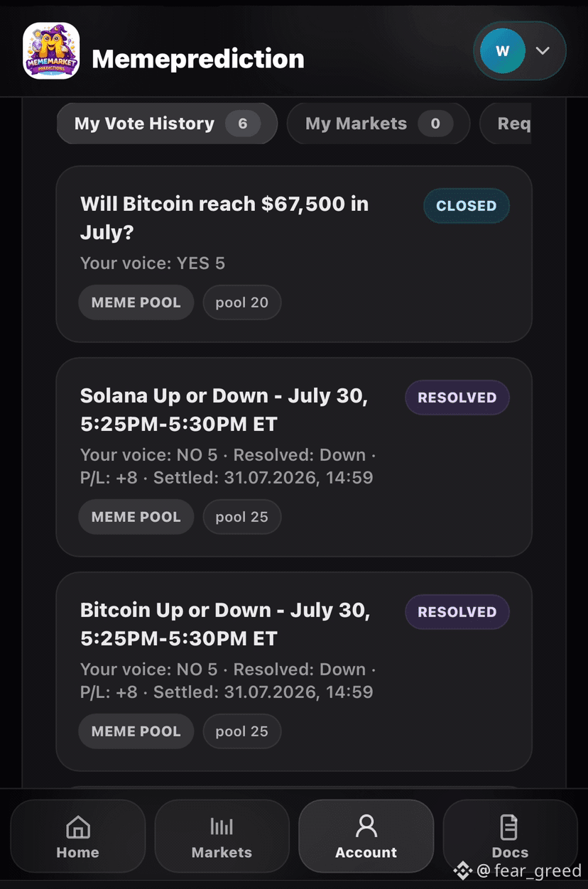Click the My Vote History count badge 6
Screen dimensions: 588x889
coord(243,124)
